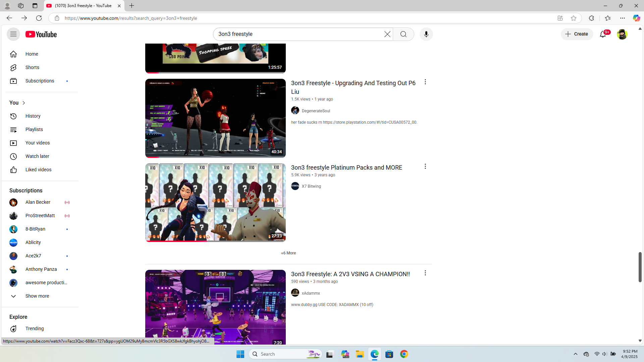Open X7 Bitwing channel avatar

(295, 186)
